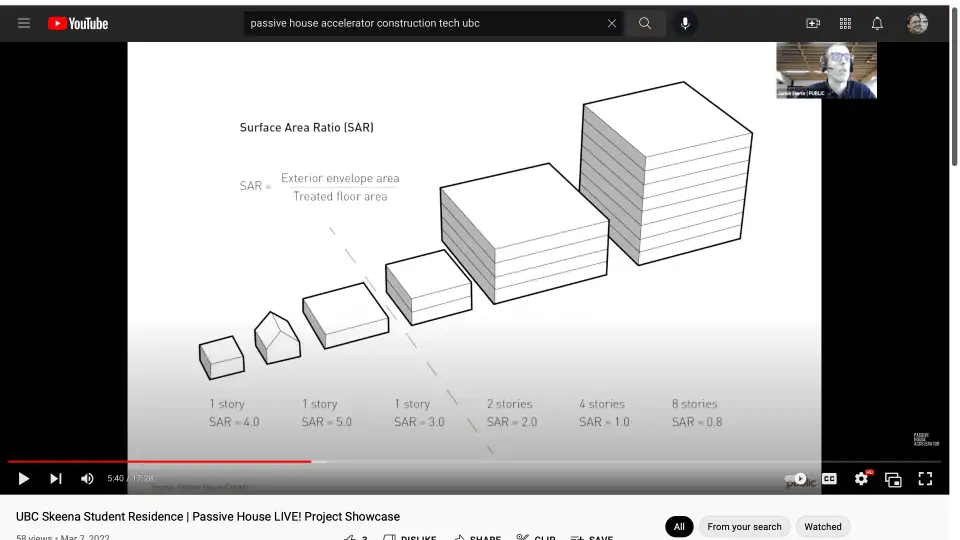960x540 pixels.
Task: Select the "Watched" filter chip
Action: (823, 527)
